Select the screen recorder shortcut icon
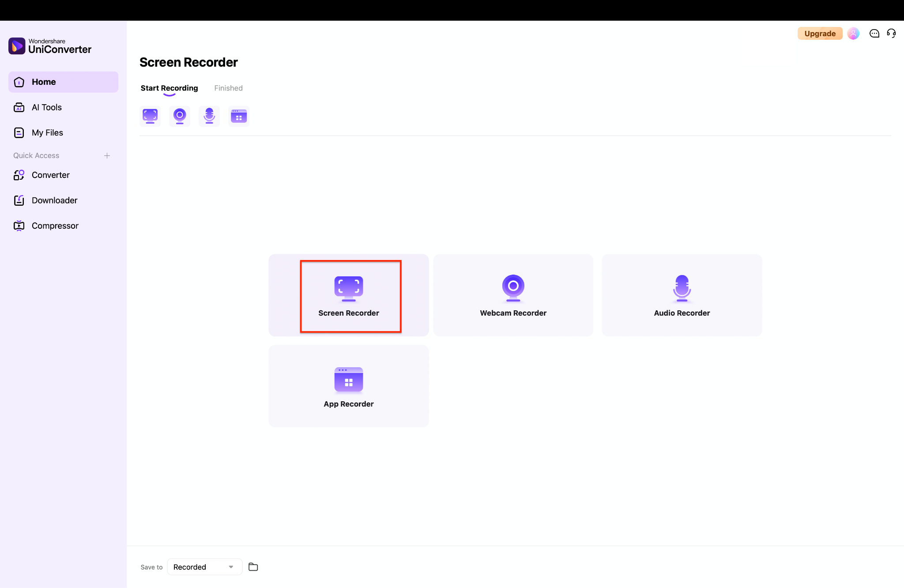Image resolution: width=904 pixels, height=588 pixels. coord(150,116)
